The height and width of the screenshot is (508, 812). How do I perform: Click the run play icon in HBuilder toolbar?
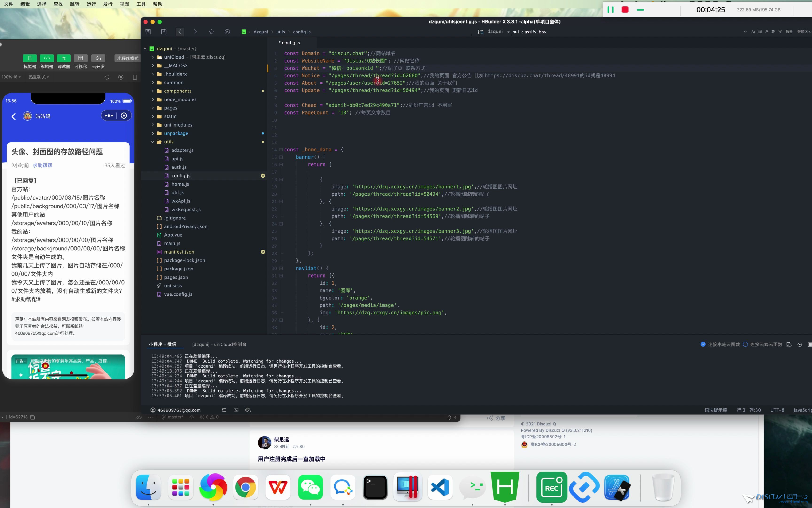point(227,32)
